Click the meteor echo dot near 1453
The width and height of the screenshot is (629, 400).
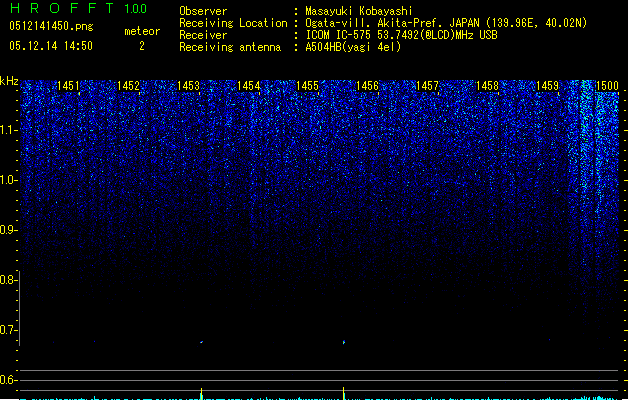(201, 342)
